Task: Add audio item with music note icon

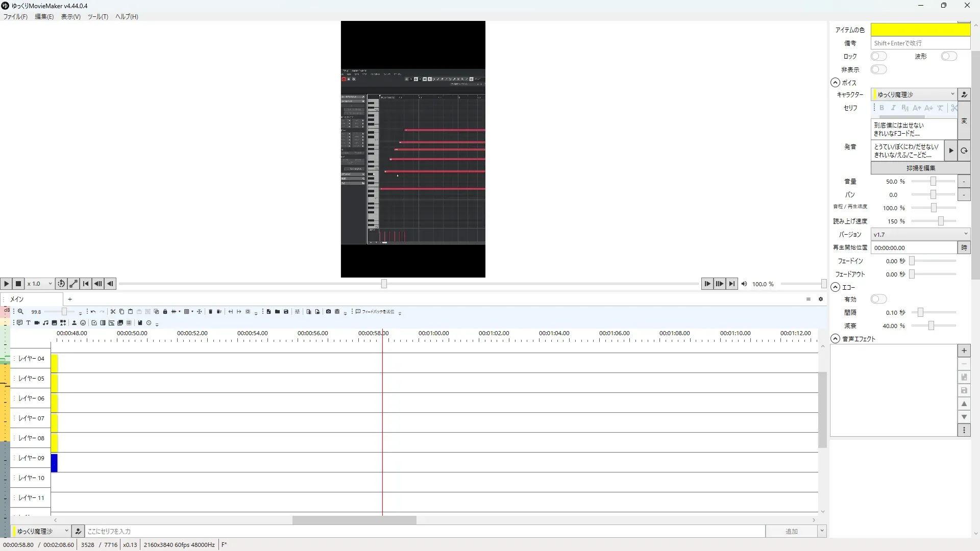Action: 45,323
